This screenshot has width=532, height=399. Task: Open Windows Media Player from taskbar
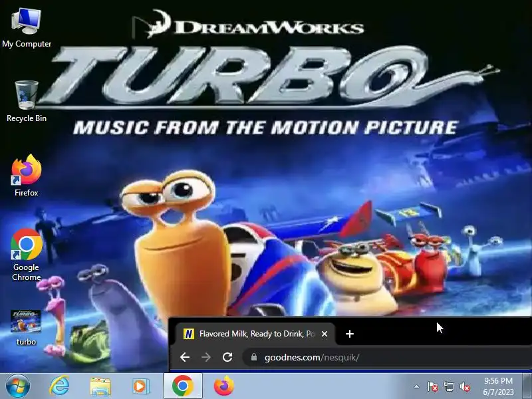click(x=140, y=386)
